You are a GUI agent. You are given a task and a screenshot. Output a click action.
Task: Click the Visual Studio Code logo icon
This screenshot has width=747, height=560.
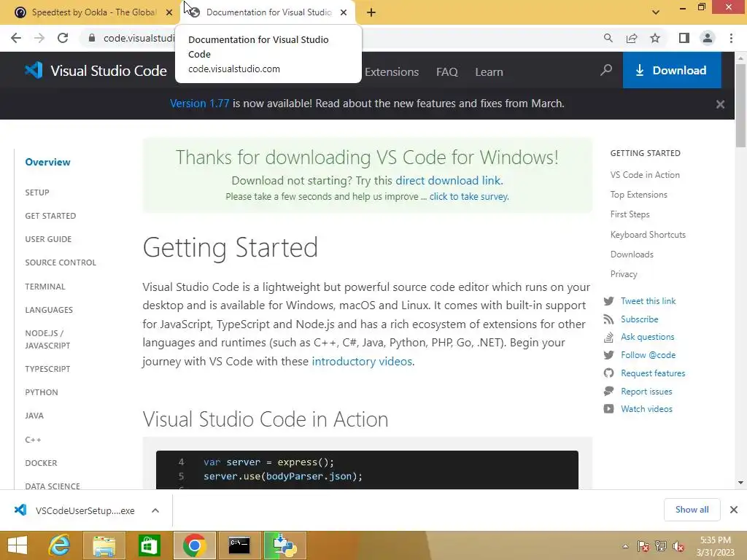tap(34, 71)
